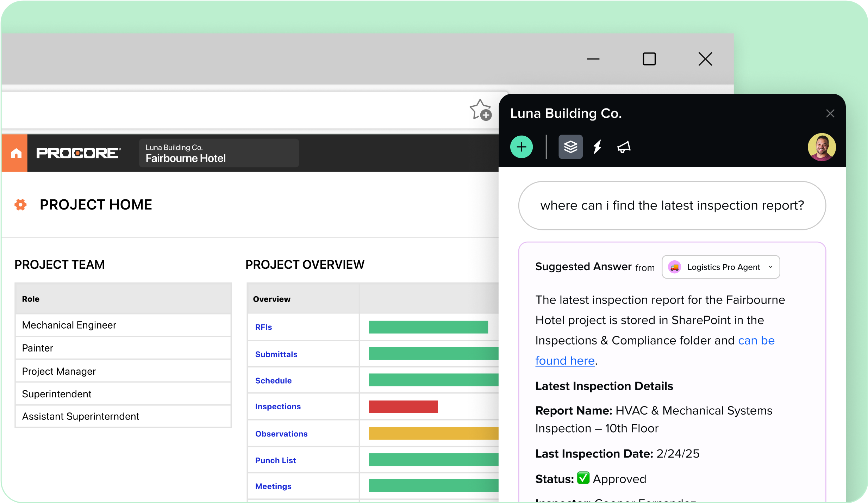
Task: Click the user profile avatar
Action: (x=821, y=147)
